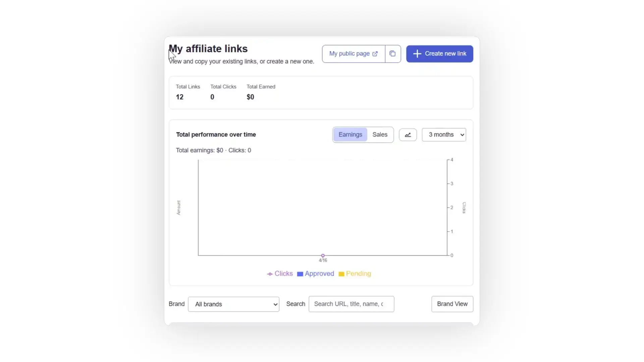This screenshot has width=644, height=362.
Task: Click the Clicks legend marker icon
Action: tap(270, 274)
